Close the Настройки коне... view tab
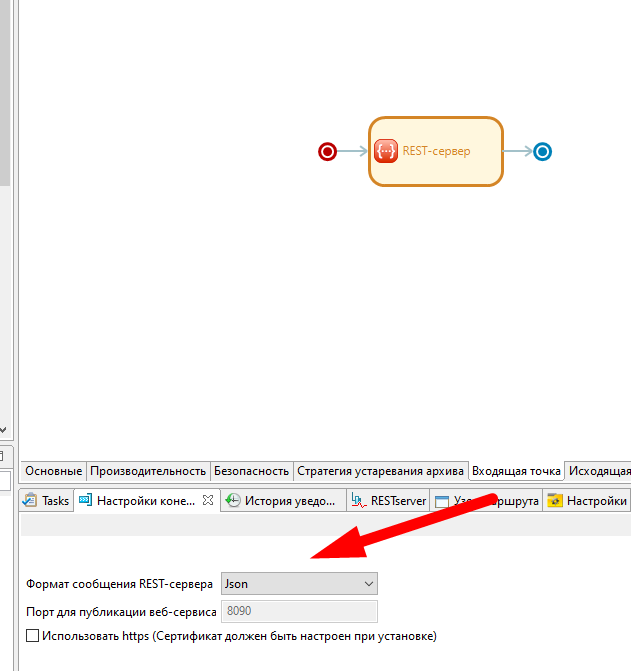This screenshot has width=631, height=671. [209, 501]
